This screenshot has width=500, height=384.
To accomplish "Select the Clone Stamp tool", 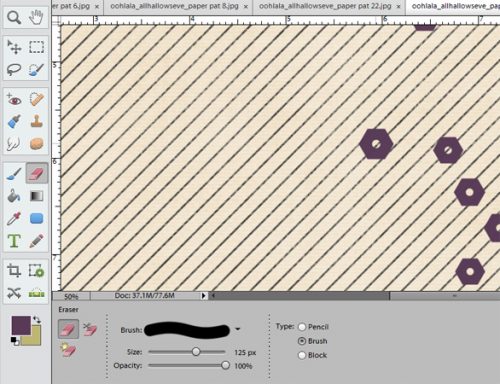I will coord(37,121).
